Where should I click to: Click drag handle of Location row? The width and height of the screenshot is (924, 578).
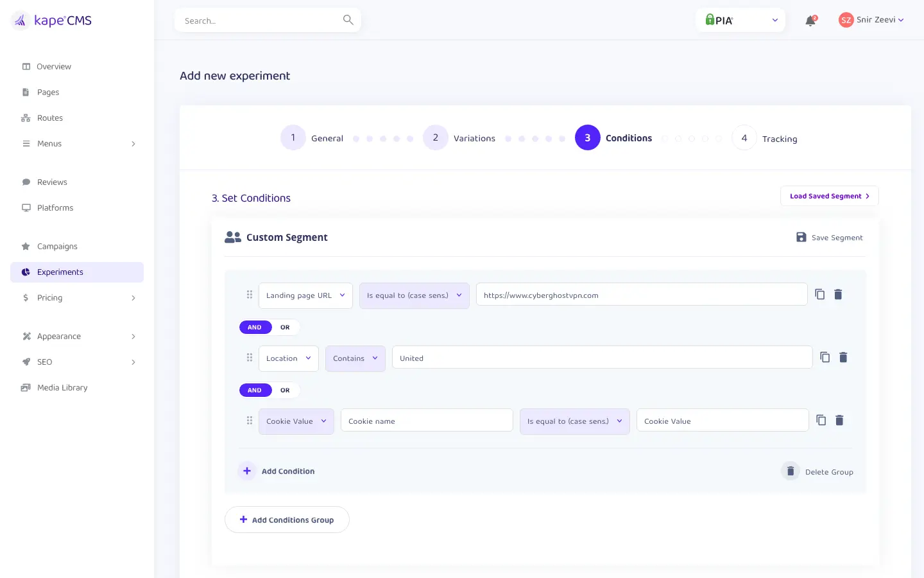250,358
